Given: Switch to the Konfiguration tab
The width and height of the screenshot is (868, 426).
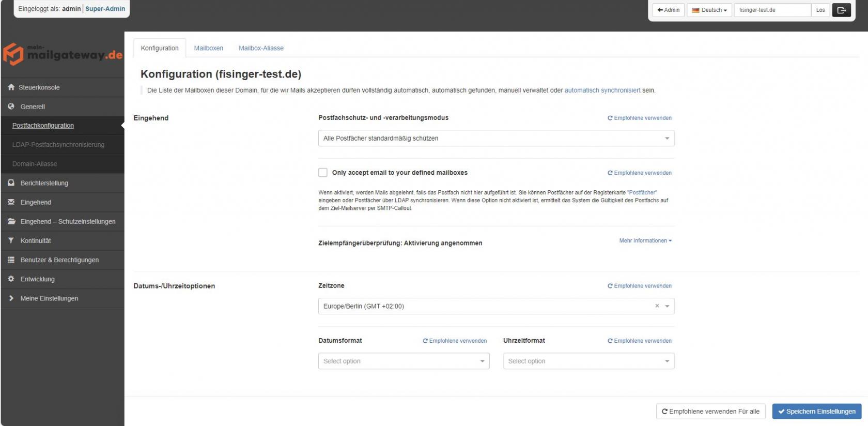Looking at the screenshot, I should (160, 48).
